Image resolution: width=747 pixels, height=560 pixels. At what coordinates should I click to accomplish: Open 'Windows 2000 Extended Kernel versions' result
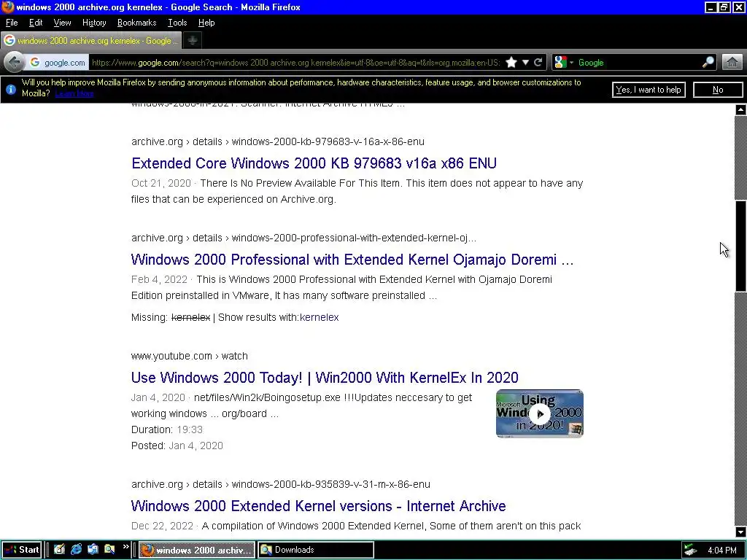[318, 506]
